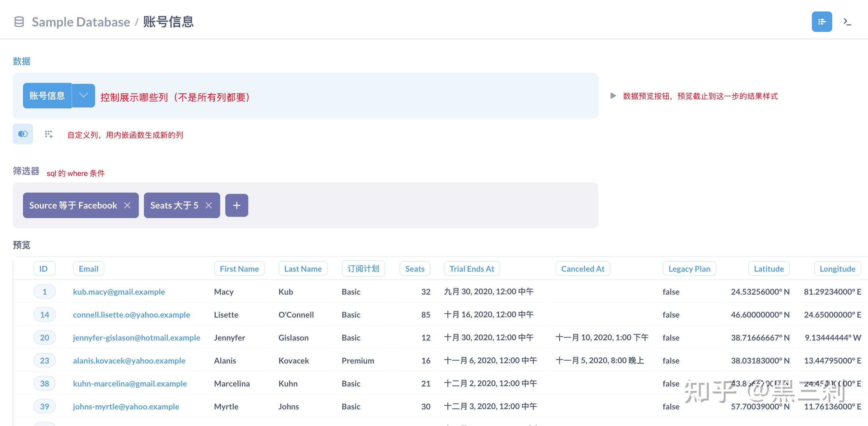Click the Trial Ends At column header
Image resolution: width=868 pixels, height=426 pixels.
pyautogui.click(x=472, y=269)
